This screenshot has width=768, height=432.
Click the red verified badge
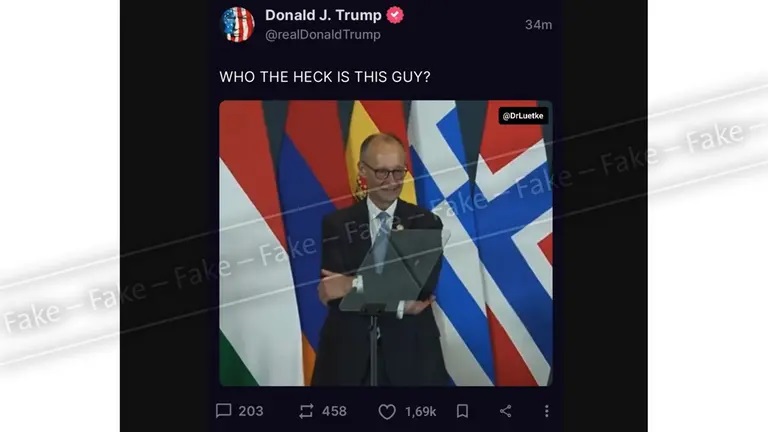(395, 15)
